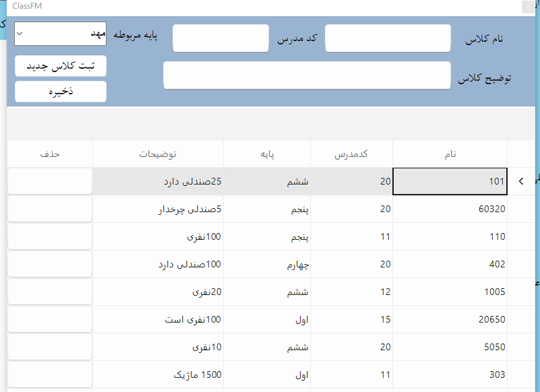Screen dimensions: 540x392
Task: Click the توضیحات column header
Action: (158, 154)
